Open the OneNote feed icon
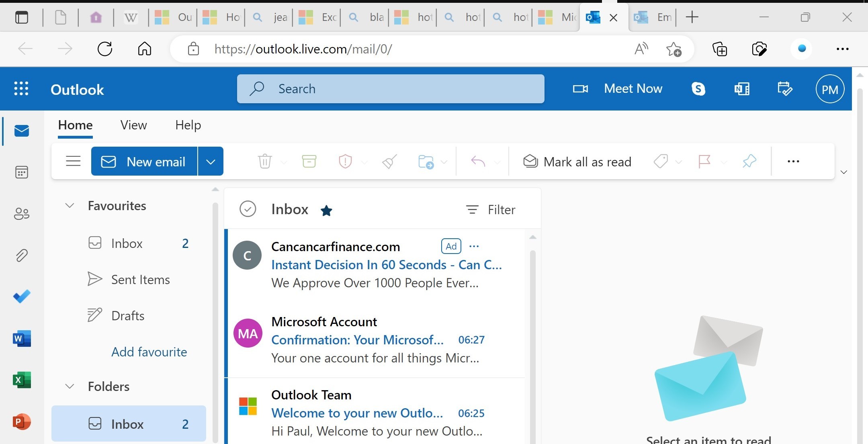This screenshot has width=868, height=444. tap(741, 89)
